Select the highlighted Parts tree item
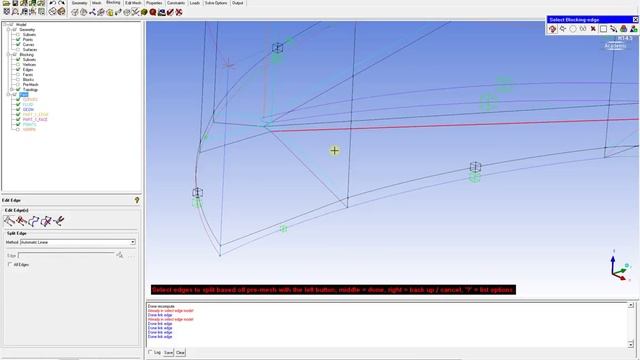 coord(24,94)
